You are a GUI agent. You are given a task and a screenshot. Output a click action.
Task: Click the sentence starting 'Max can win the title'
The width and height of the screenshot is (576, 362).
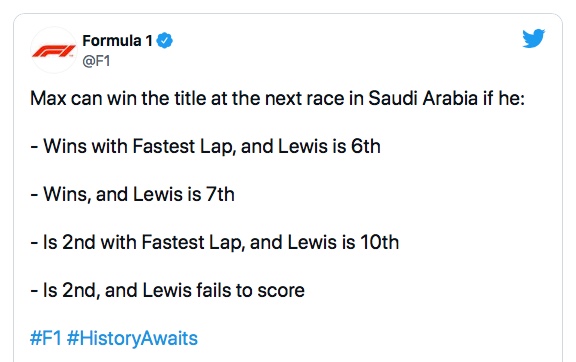pyautogui.click(x=277, y=98)
